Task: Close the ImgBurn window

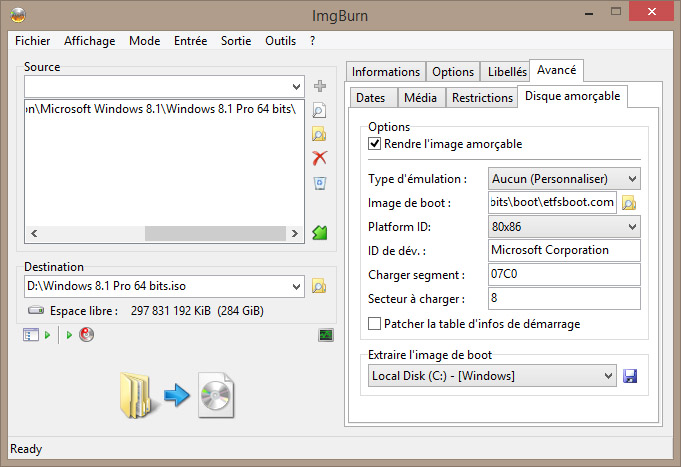Action: point(651,11)
